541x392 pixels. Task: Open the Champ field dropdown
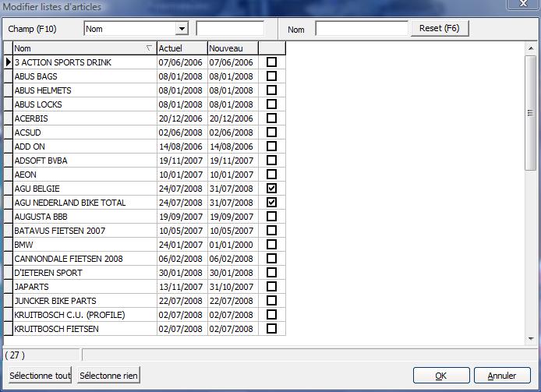(x=182, y=29)
